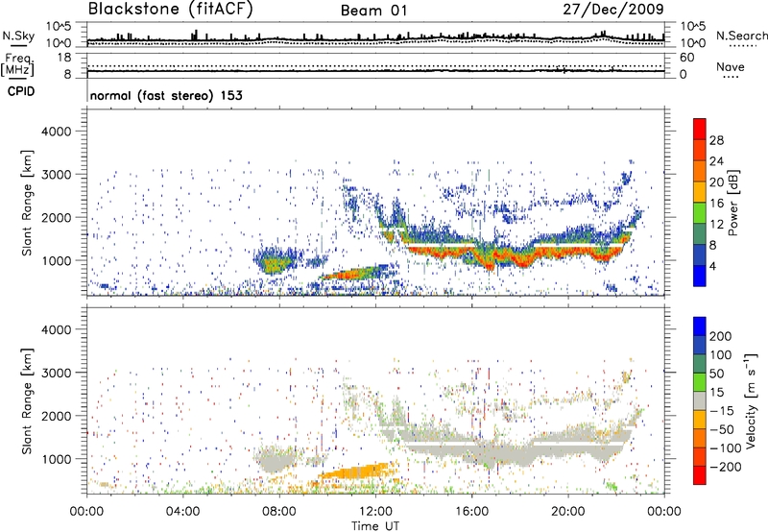Click the '18' frequency axis tick
The width and height of the screenshot is (768, 532).
(x=65, y=58)
